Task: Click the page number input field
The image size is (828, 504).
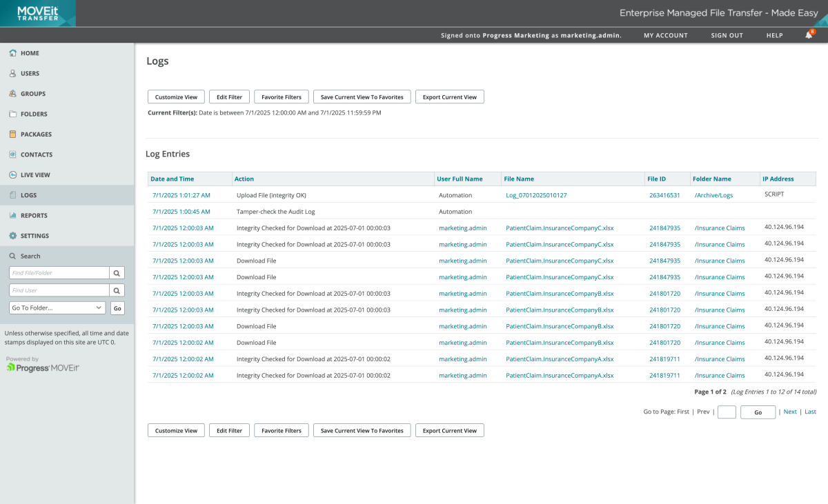Action: 727,412
